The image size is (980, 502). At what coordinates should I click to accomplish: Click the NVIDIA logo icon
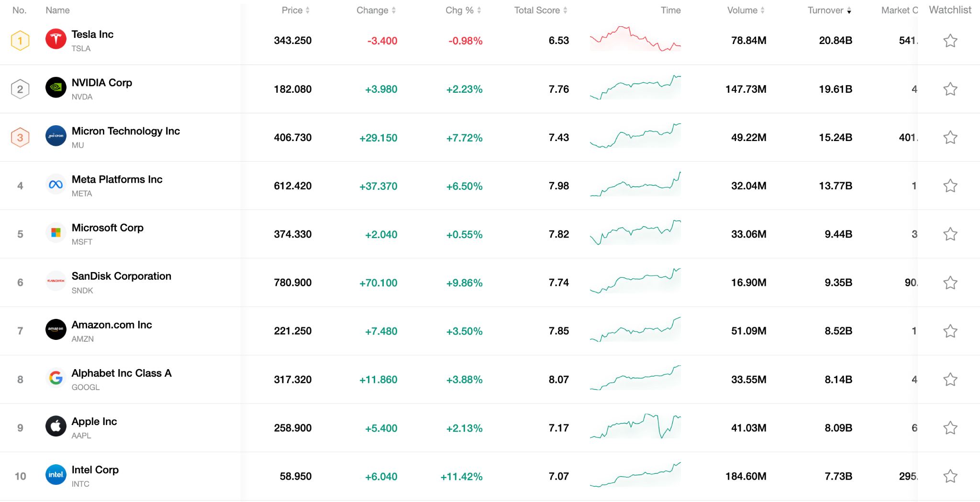(x=56, y=88)
